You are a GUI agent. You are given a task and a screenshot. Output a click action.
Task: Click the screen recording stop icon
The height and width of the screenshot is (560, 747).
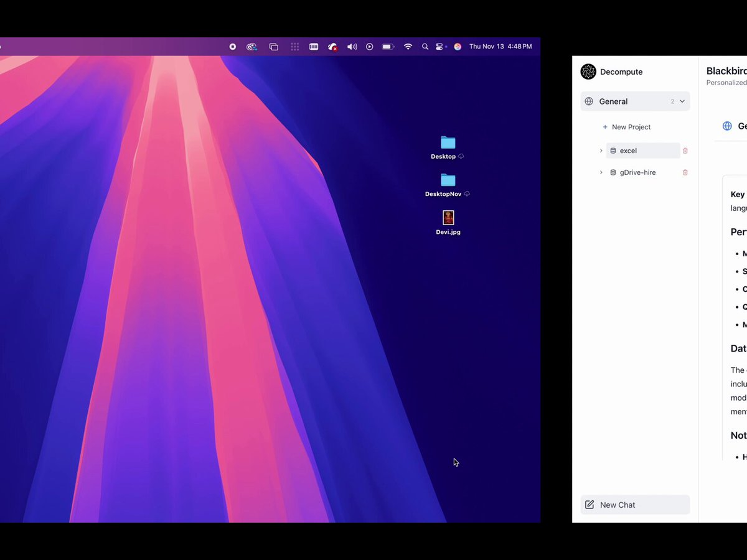(x=233, y=47)
